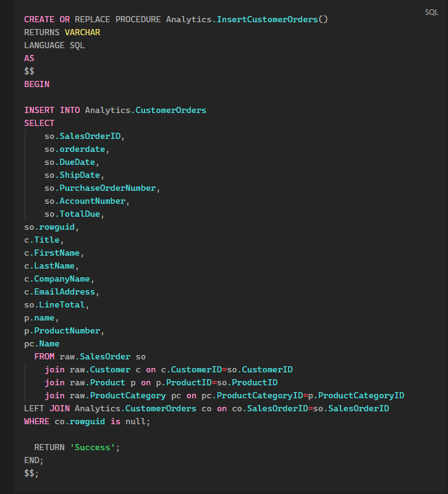Click the RETURN 'Success' line
This screenshot has height=494, width=448.
click(x=77, y=447)
